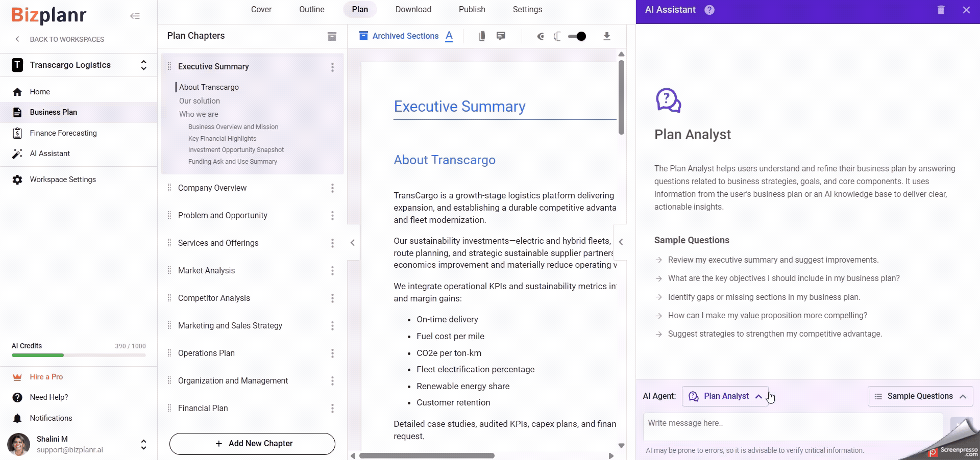980x460 pixels.
Task: Switch to the Outline tab
Action: click(312, 9)
